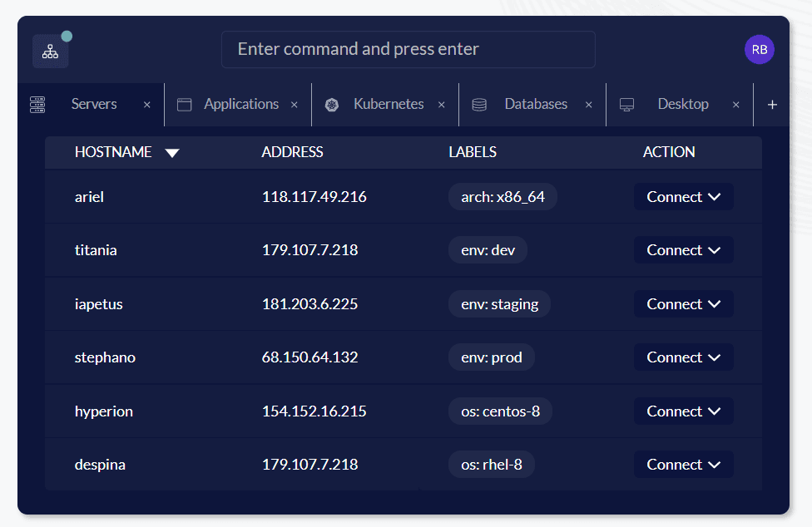Select the env: staging label

pos(499,304)
